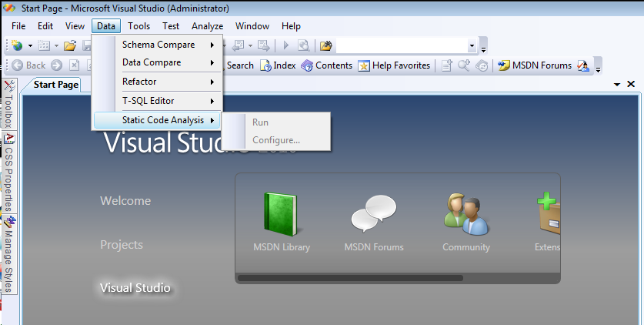Screen dimensions: 644x325
Task: Open the Find combo box dropdown arrow
Action: [472, 46]
